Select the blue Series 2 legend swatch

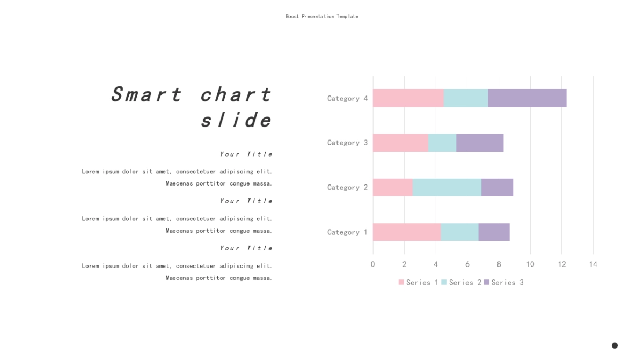(x=444, y=282)
